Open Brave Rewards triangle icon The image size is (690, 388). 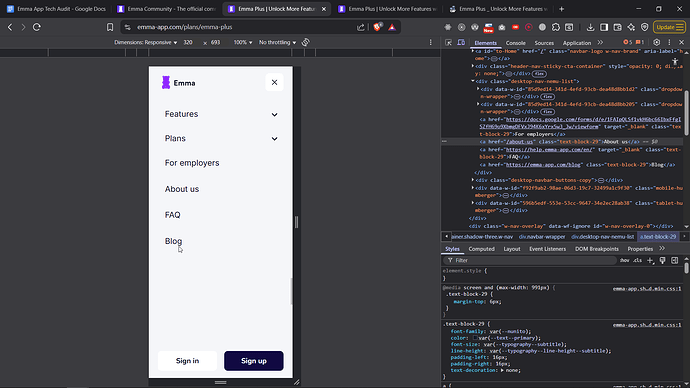(x=392, y=27)
